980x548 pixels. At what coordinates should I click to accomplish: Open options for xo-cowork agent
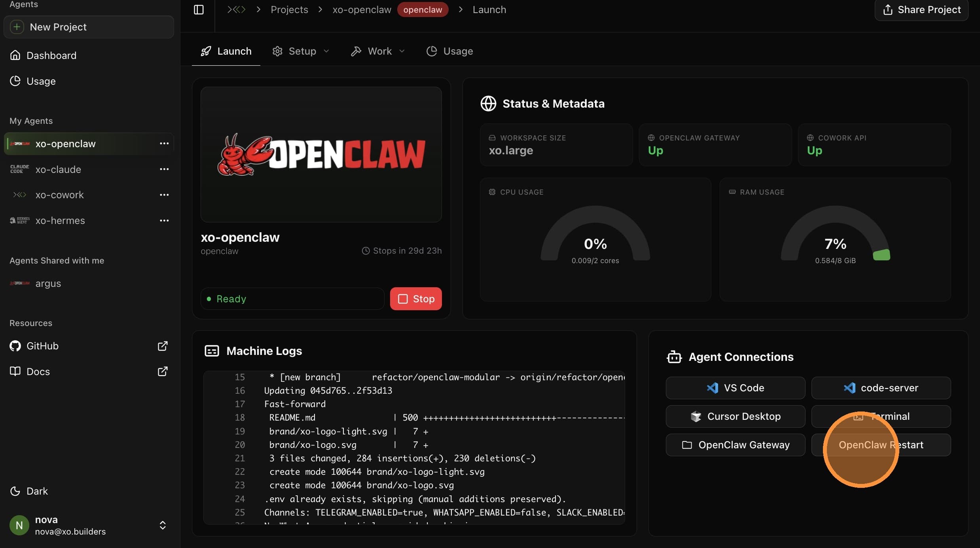click(164, 195)
